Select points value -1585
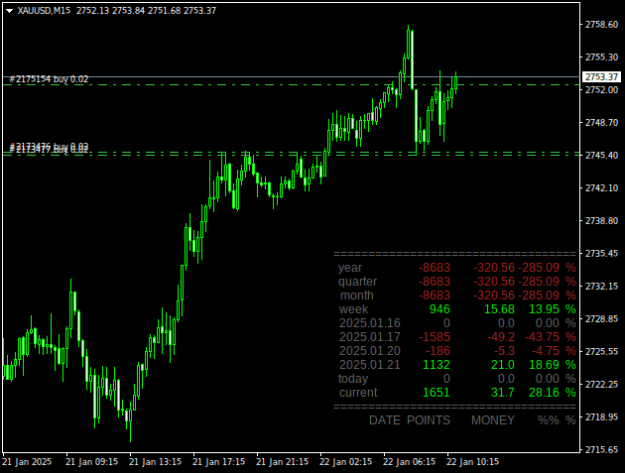The width and height of the screenshot is (625, 473). [x=434, y=337]
